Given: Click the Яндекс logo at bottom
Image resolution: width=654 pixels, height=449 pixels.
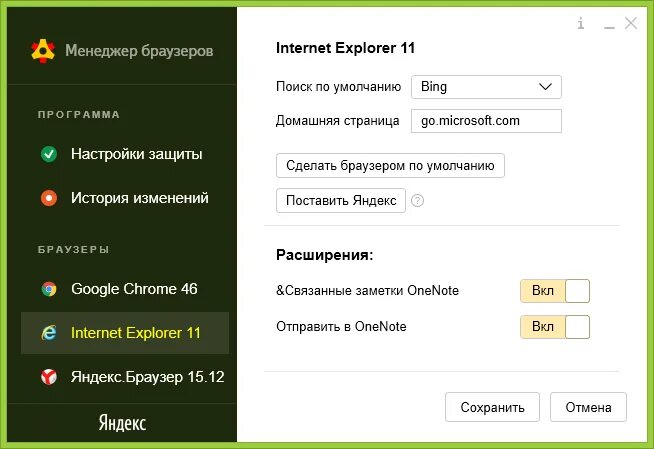Looking at the screenshot, I should (x=122, y=423).
